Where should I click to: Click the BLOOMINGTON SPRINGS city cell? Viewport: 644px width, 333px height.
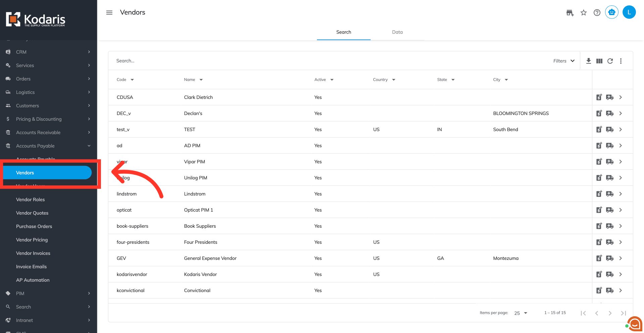(x=521, y=113)
